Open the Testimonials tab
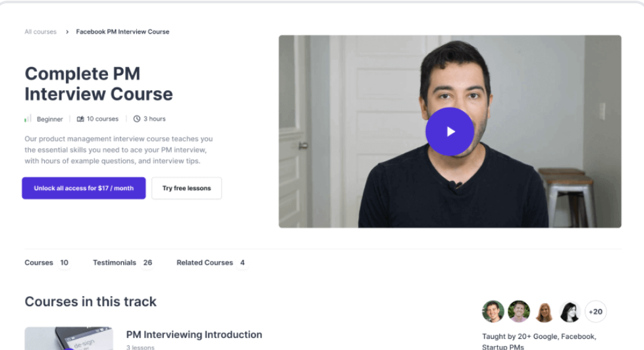The width and height of the screenshot is (644, 350). (x=115, y=262)
